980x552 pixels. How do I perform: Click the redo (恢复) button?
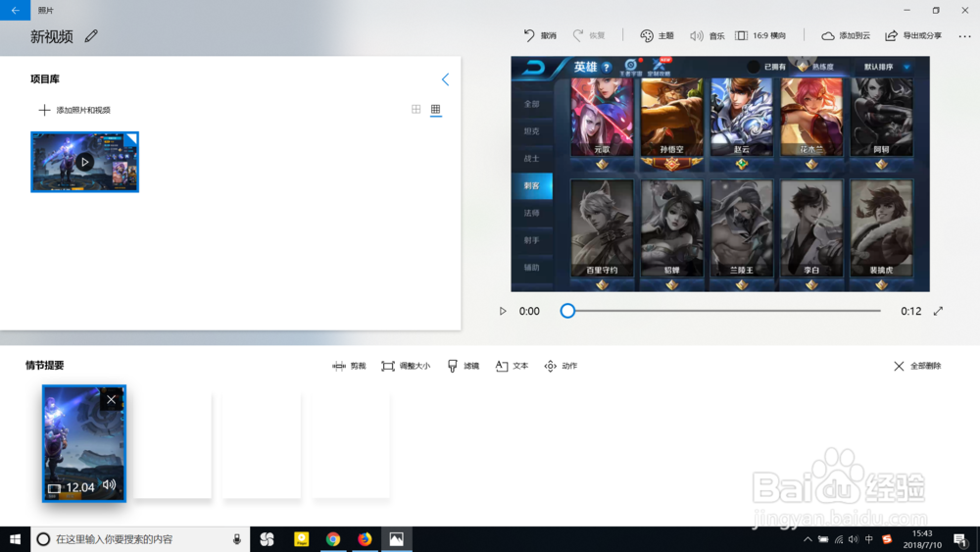[x=589, y=35]
